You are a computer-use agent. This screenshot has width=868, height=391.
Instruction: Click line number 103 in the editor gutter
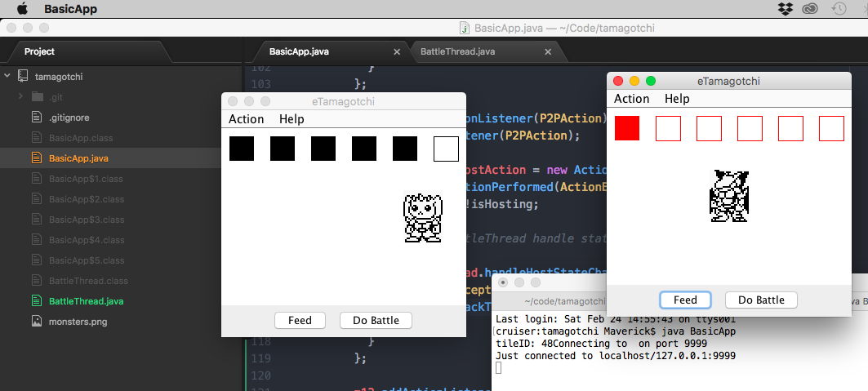click(260, 84)
